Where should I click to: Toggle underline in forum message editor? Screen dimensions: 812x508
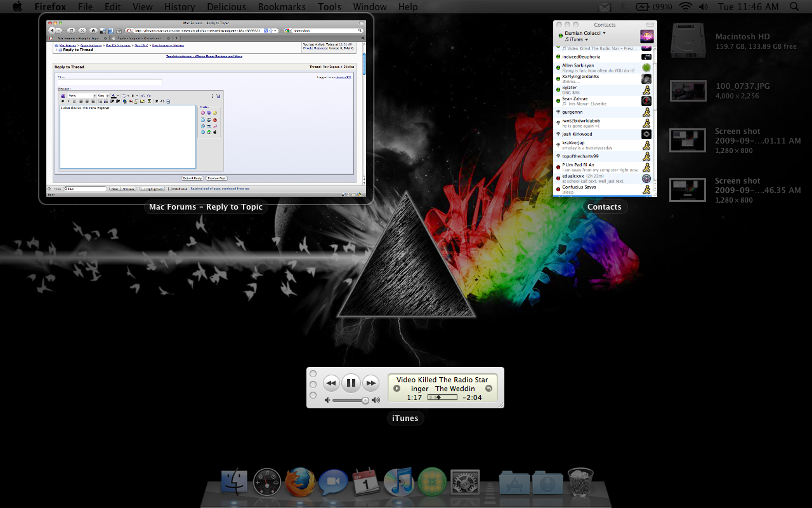(x=74, y=102)
